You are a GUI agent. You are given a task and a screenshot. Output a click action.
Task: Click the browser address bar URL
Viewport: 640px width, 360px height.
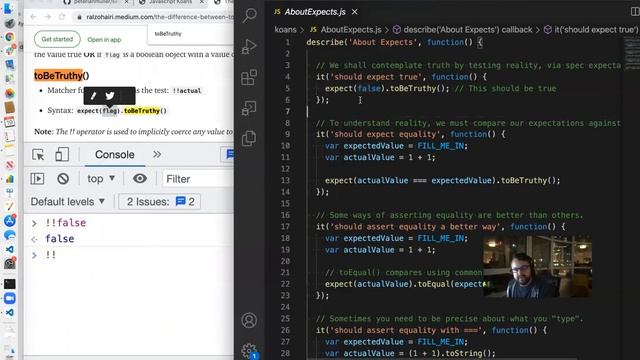159,17
